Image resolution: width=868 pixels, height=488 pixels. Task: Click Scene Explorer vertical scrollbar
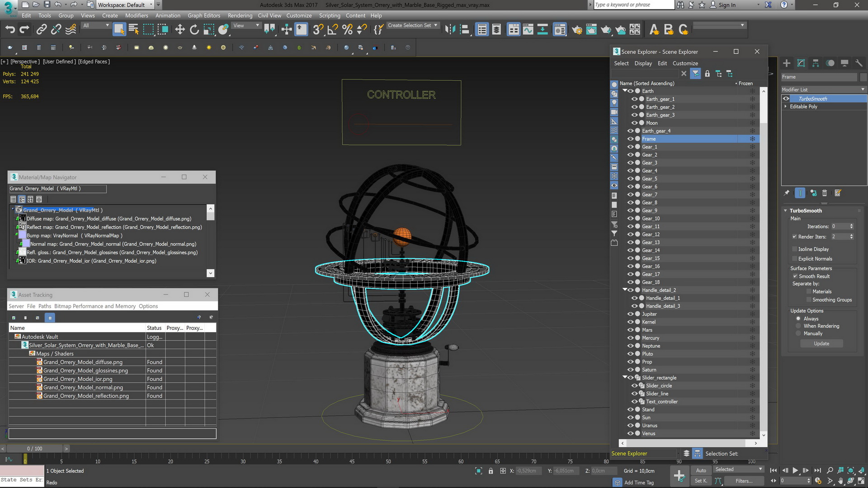pyautogui.click(x=764, y=262)
